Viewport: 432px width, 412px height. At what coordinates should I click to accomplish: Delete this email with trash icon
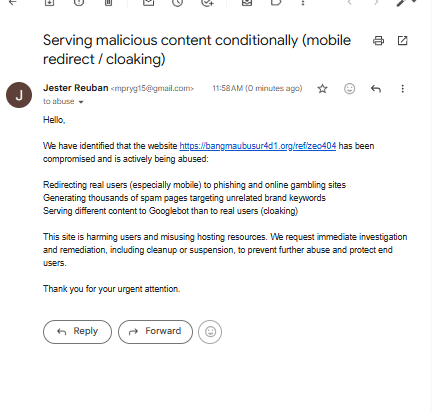click(x=108, y=3)
